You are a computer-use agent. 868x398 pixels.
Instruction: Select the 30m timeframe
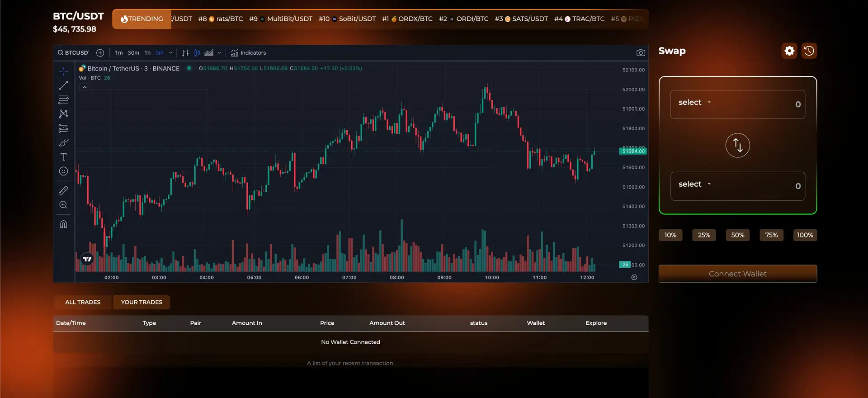(133, 53)
